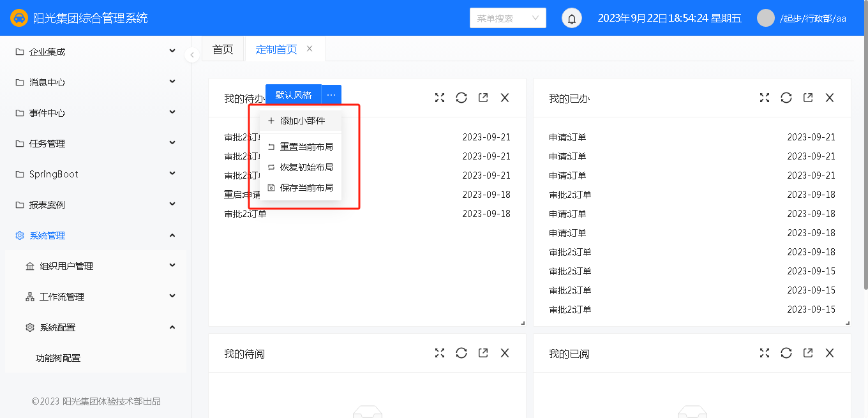868x418 pixels.
Task: Click the 默认风格 button
Action: tap(294, 95)
